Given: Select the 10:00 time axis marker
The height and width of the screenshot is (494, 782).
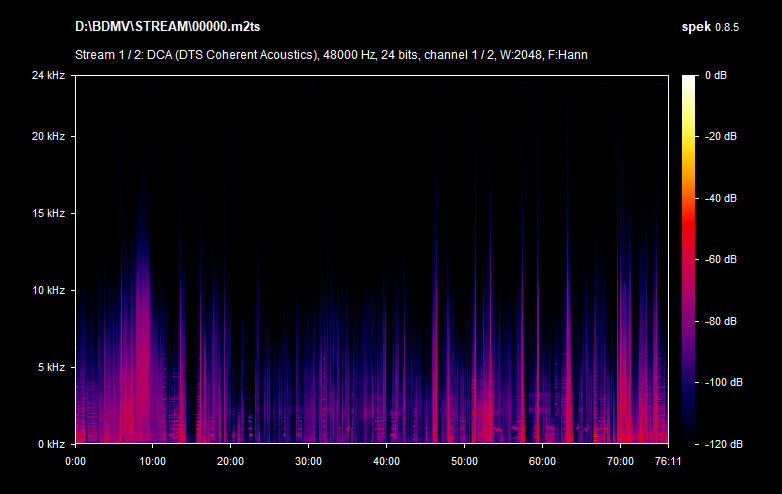Looking at the screenshot, I should point(153,461).
